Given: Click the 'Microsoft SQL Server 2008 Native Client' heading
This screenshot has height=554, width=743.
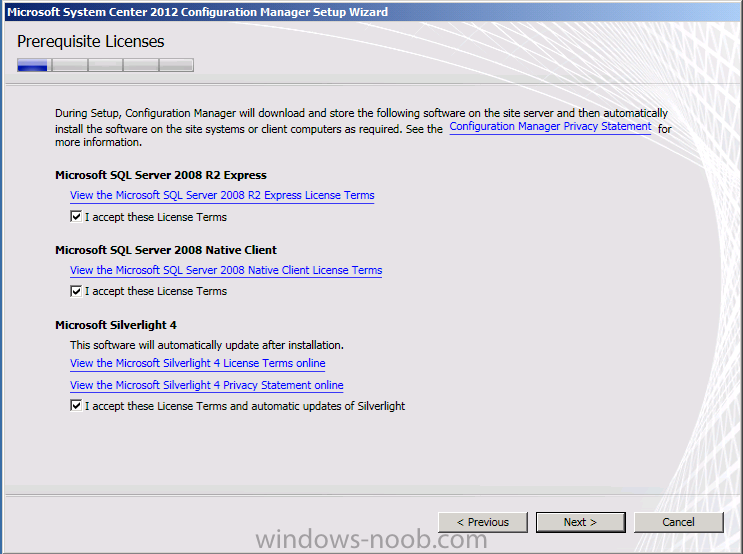Looking at the screenshot, I should 166,250.
